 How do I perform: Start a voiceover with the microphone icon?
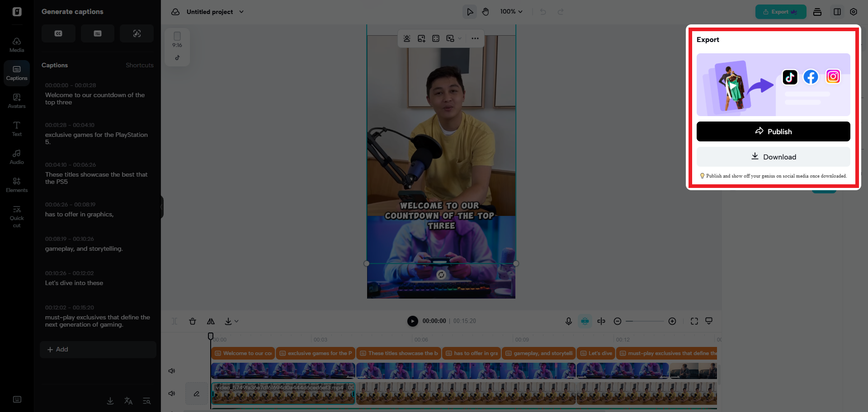click(x=568, y=321)
